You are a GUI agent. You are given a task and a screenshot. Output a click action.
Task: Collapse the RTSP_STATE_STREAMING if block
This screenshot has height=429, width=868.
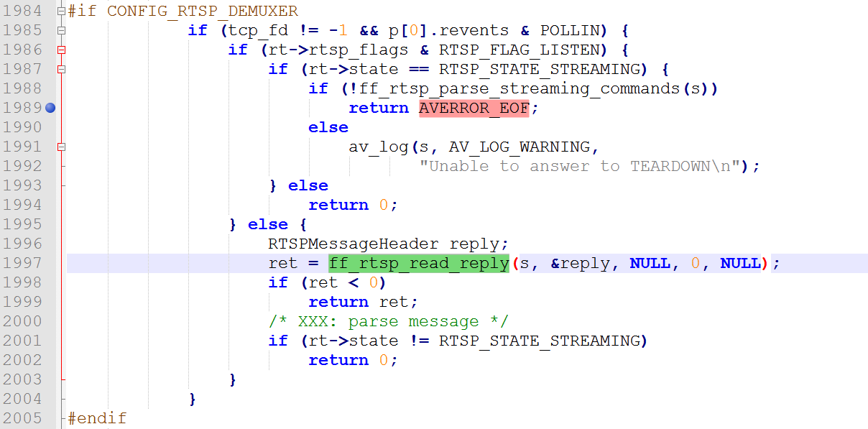[x=62, y=69]
